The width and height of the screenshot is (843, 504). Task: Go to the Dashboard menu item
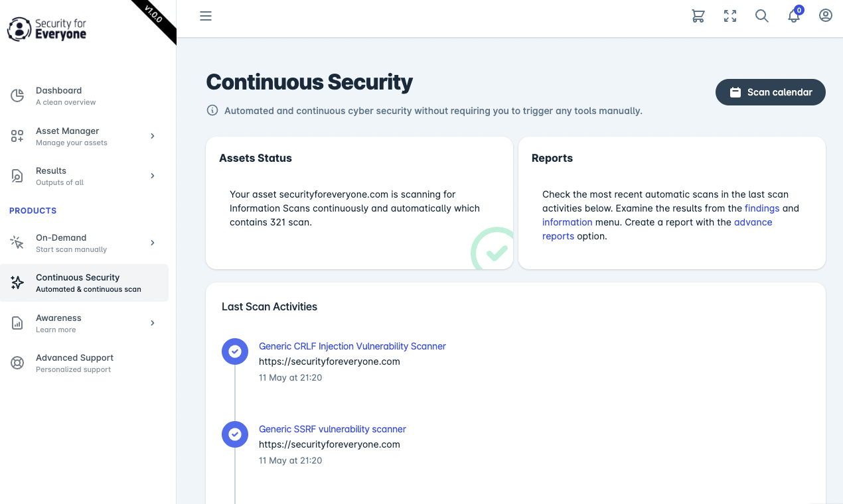tap(84, 95)
